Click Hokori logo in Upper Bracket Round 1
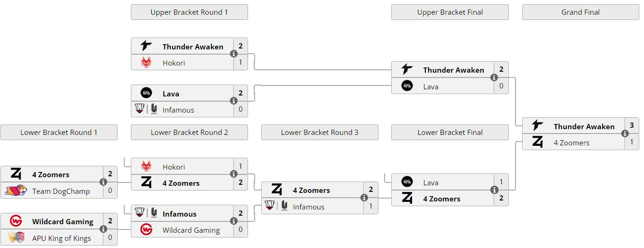 click(146, 62)
